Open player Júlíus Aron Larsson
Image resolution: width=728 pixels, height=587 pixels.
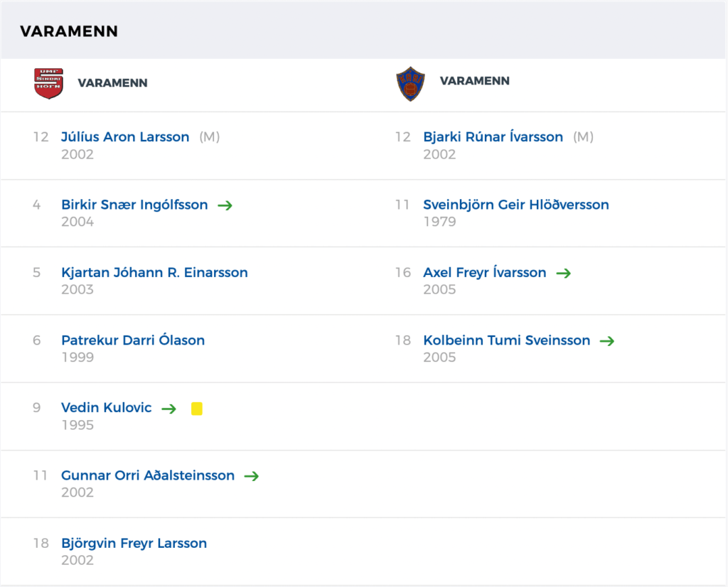[x=125, y=137]
